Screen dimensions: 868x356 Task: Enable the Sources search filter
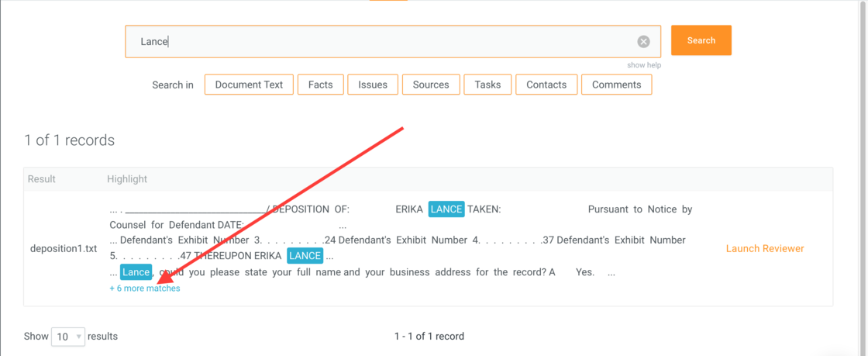click(x=431, y=85)
